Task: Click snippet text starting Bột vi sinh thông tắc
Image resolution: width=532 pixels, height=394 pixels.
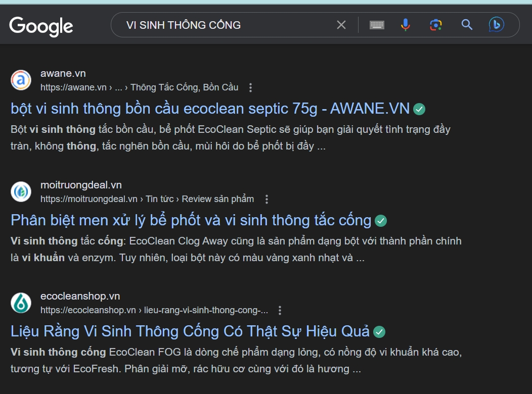Action: (x=231, y=137)
